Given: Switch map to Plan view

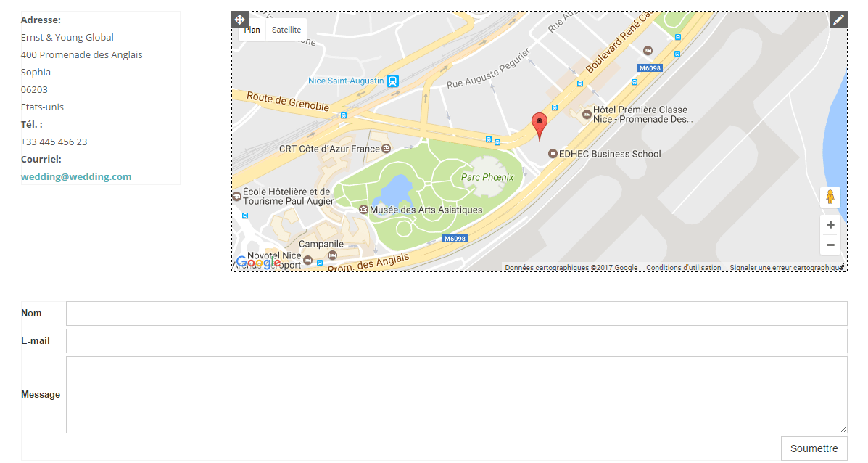Looking at the screenshot, I should click(x=252, y=30).
